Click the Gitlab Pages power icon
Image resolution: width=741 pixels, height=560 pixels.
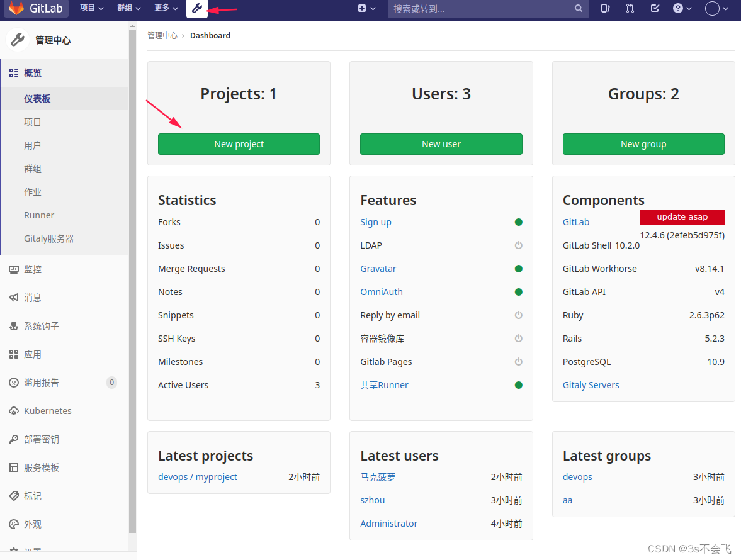tap(518, 362)
